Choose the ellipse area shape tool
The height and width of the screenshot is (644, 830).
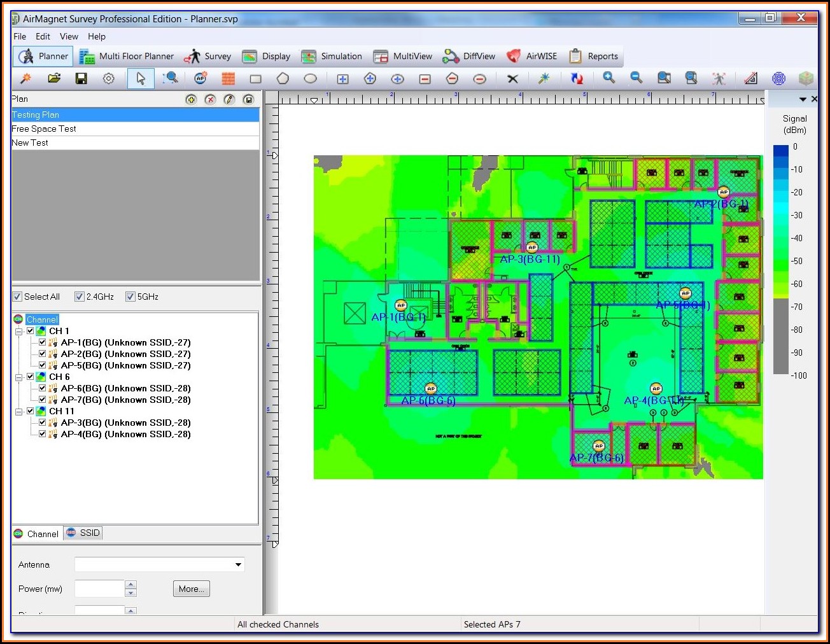(310, 78)
